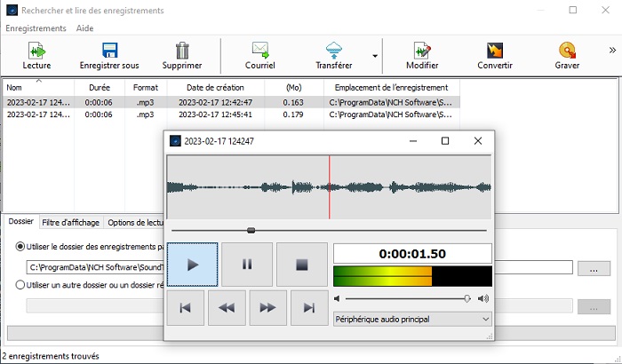Image resolution: width=622 pixels, height=364 pixels.
Task: Click the Supprimer trash can icon
Action: click(182, 51)
